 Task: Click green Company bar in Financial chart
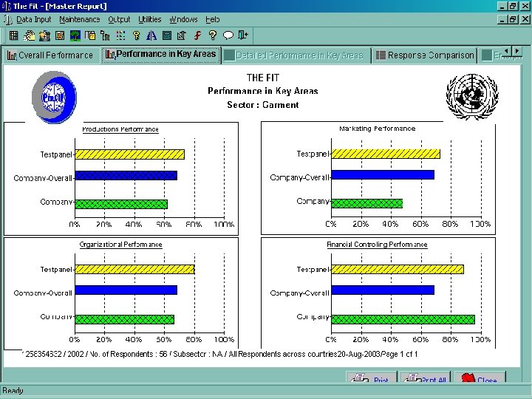coord(403,319)
